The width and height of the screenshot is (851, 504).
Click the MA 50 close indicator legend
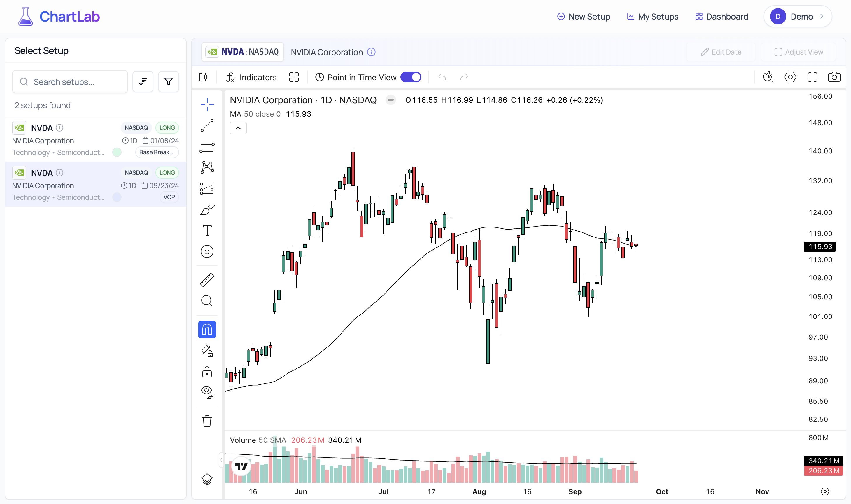pos(271,114)
